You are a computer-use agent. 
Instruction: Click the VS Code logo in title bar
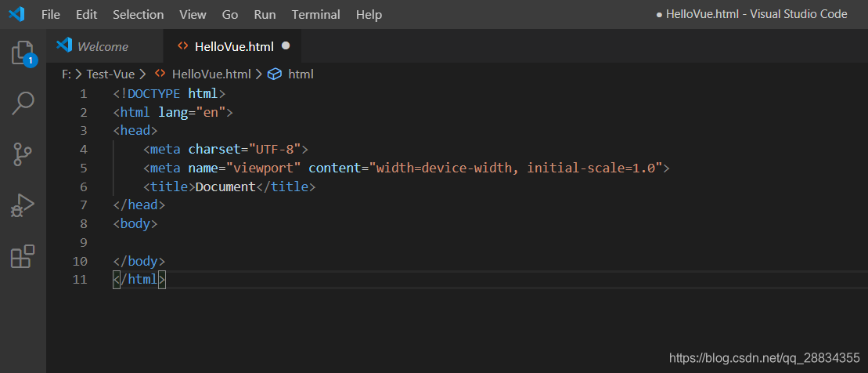coord(16,14)
